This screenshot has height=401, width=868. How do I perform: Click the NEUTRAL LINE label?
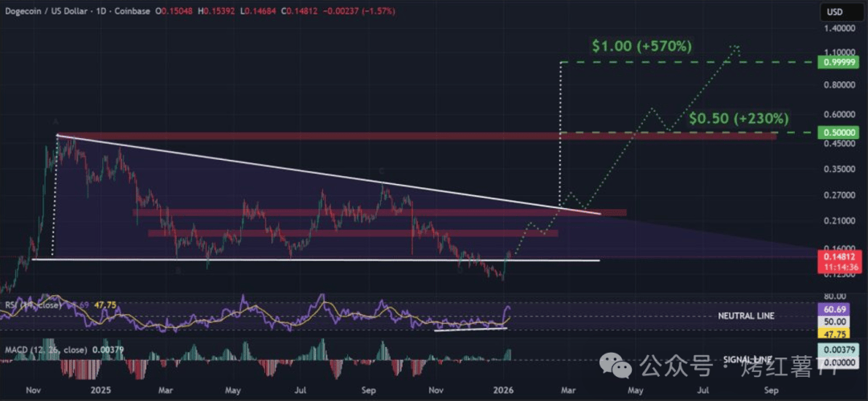point(746,316)
